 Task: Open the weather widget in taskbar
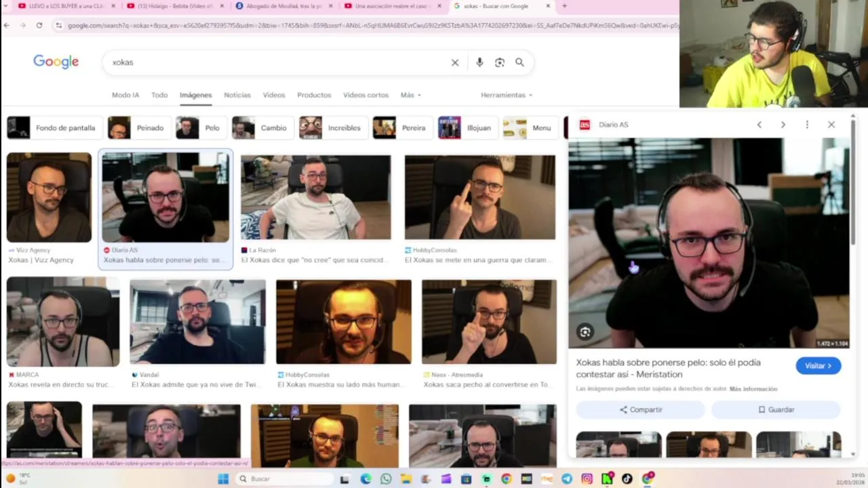pyautogui.click(x=17, y=479)
